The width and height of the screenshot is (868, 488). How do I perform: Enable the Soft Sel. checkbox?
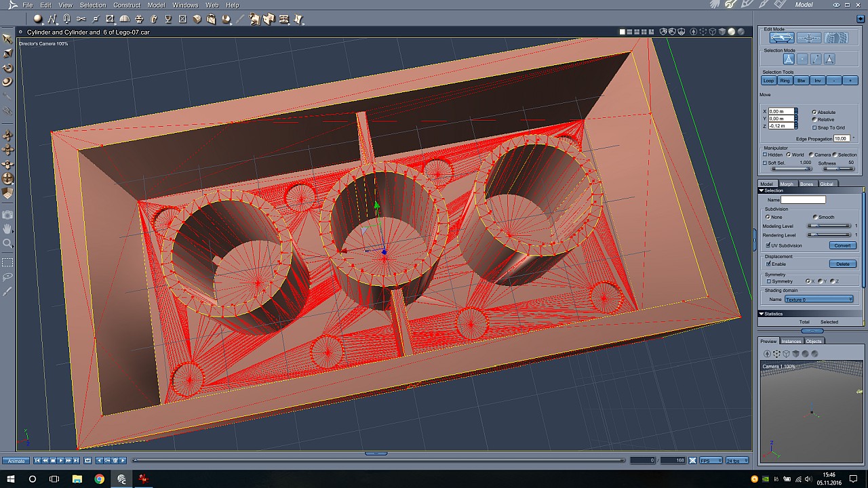pyautogui.click(x=766, y=163)
